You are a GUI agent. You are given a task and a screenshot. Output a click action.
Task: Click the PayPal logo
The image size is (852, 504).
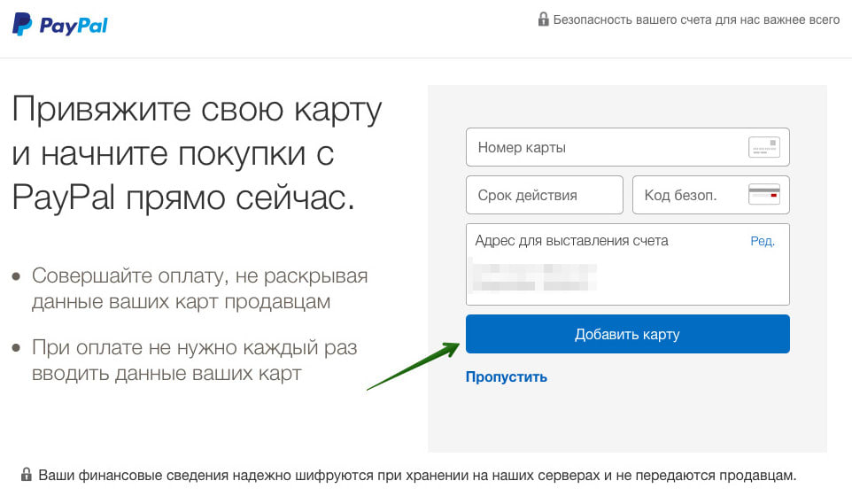pyautogui.click(x=59, y=25)
